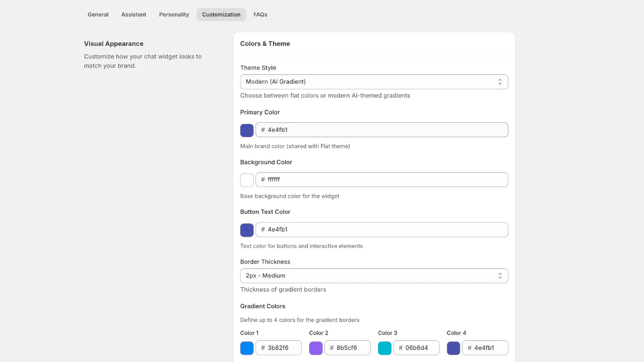Click 'Text color for buttons' helper text

pyautogui.click(x=301, y=246)
